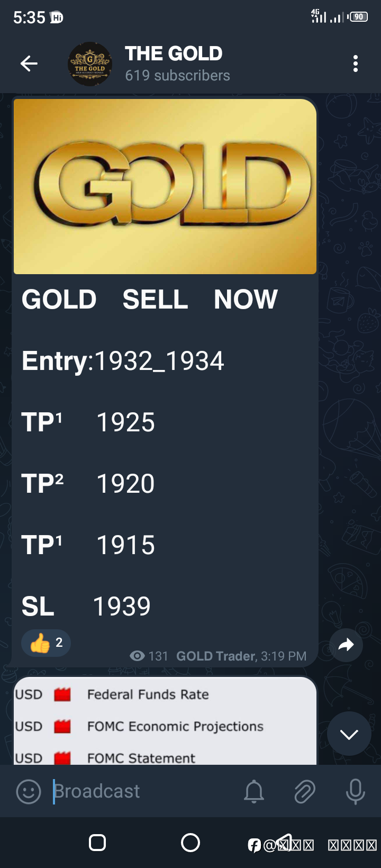Viewport: 381px width, 868px height.
Task: Focus the Broadcast message input field
Action: (143, 791)
